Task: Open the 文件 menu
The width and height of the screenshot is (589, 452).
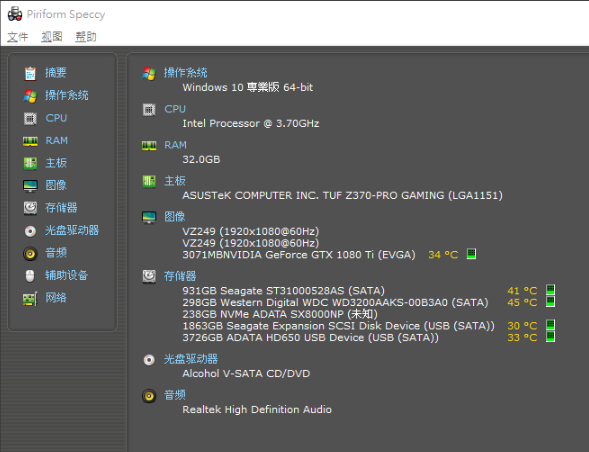Action: coord(18,37)
